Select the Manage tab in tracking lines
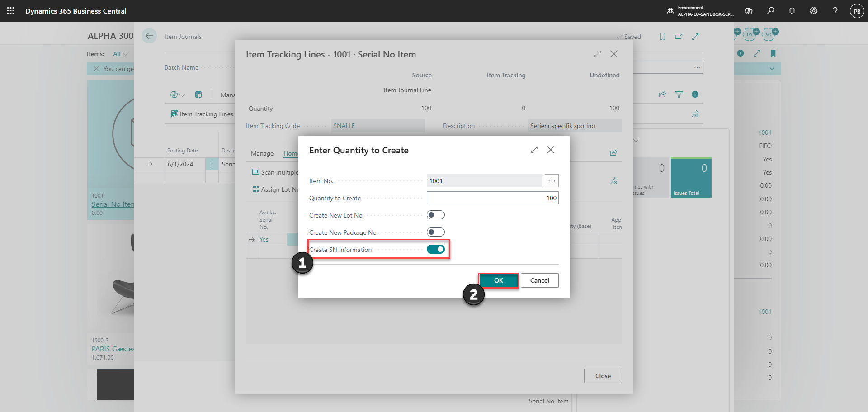The image size is (868, 412). pyautogui.click(x=262, y=153)
